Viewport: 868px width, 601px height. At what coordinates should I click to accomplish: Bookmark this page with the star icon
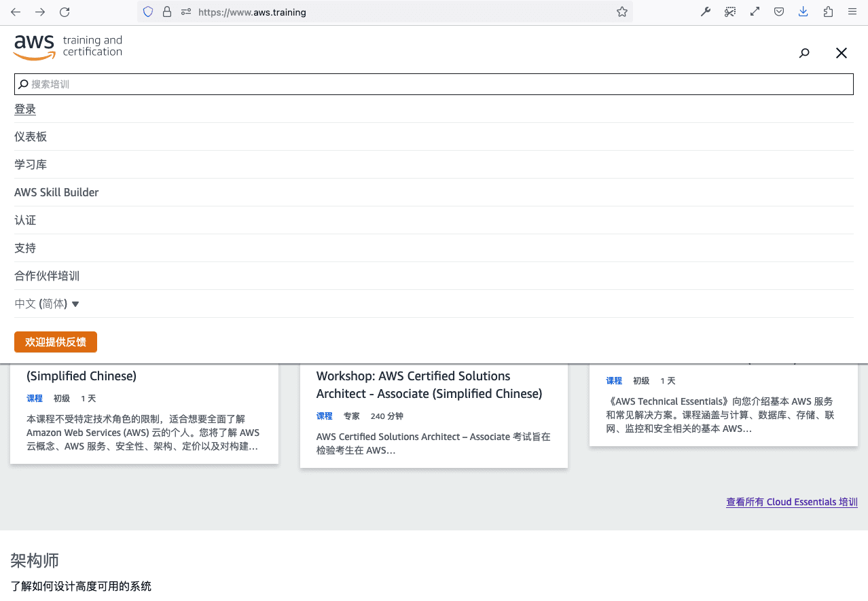pos(621,12)
